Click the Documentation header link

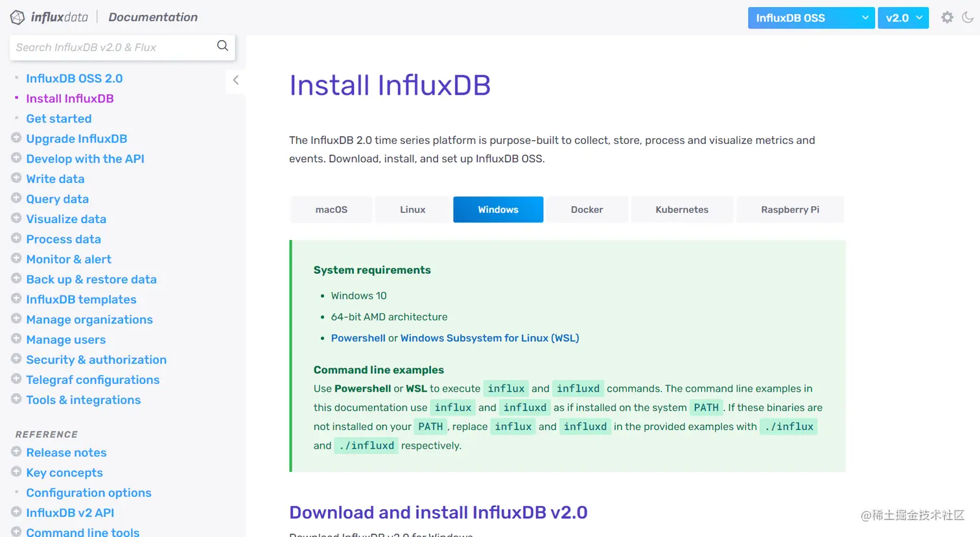153,18
